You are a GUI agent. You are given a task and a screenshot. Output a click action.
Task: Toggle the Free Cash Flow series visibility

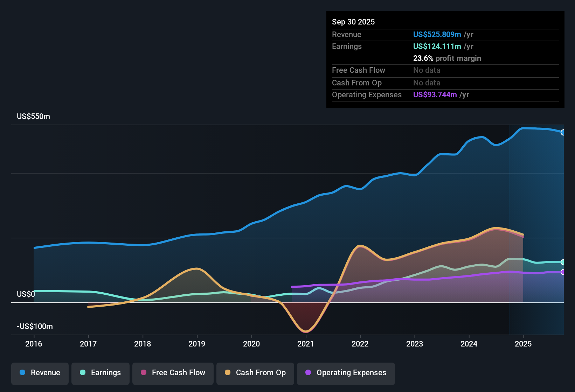tap(173, 373)
